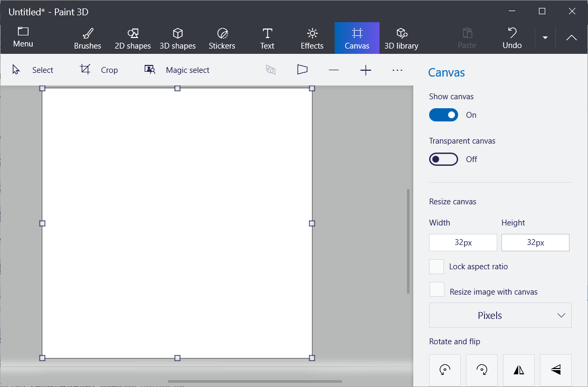
Task: Switch to the 3D library tab
Action: pyautogui.click(x=401, y=37)
